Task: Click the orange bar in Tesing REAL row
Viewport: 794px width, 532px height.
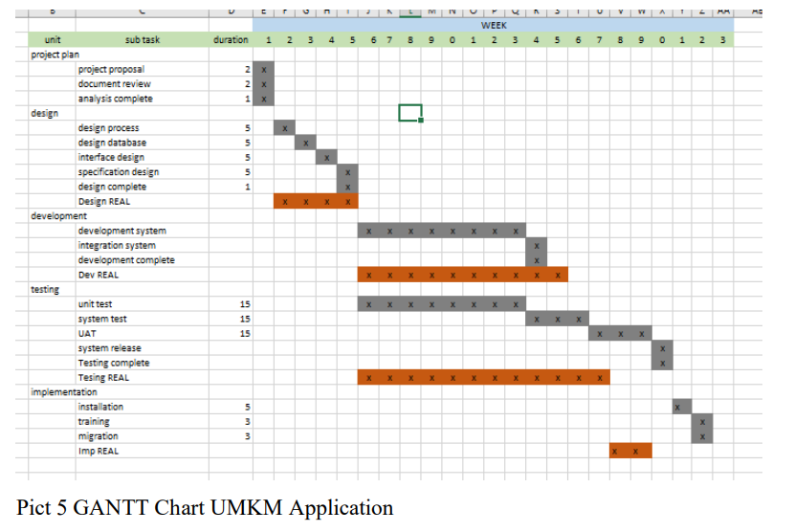Action: [x=484, y=377]
